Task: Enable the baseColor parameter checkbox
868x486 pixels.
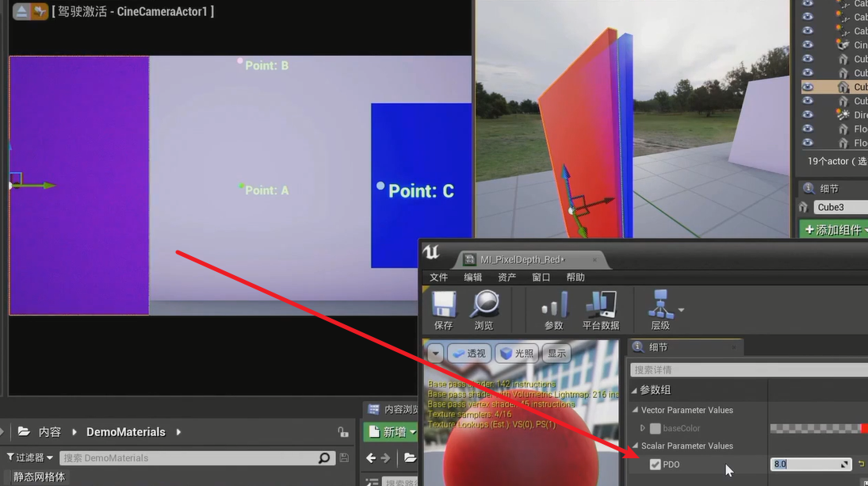Action: coord(655,428)
